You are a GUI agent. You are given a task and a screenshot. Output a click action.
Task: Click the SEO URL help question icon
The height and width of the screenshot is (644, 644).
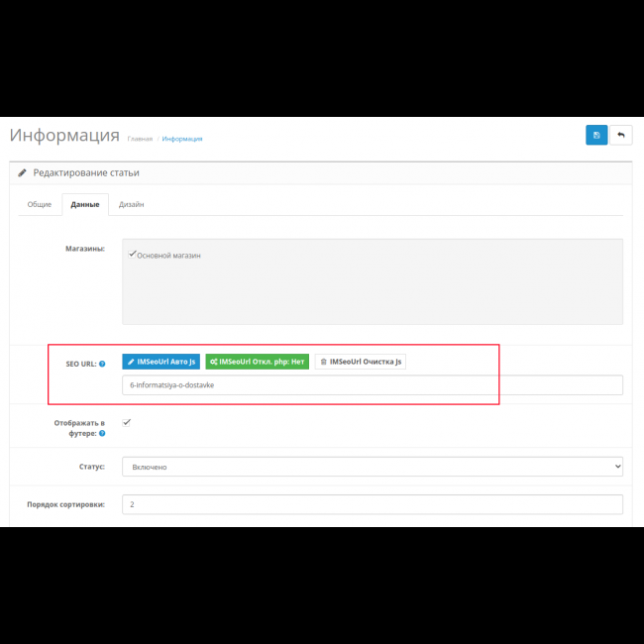102,364
